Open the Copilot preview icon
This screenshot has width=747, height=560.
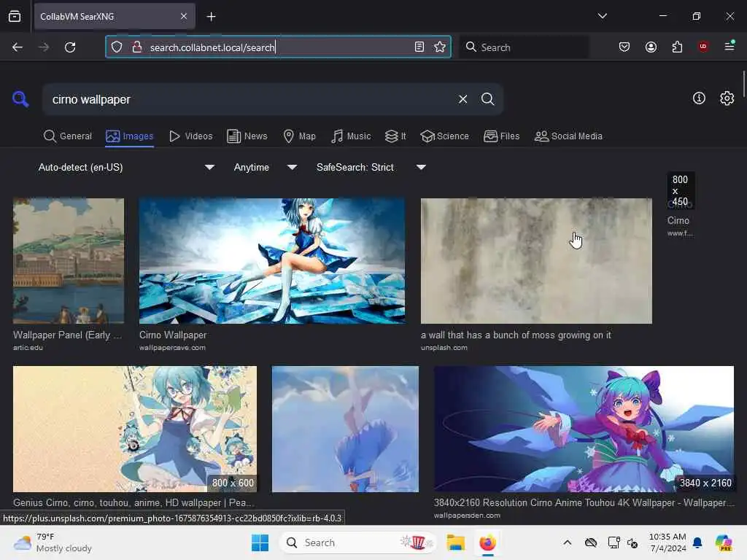pyautogui.click(x=724, y=542)
